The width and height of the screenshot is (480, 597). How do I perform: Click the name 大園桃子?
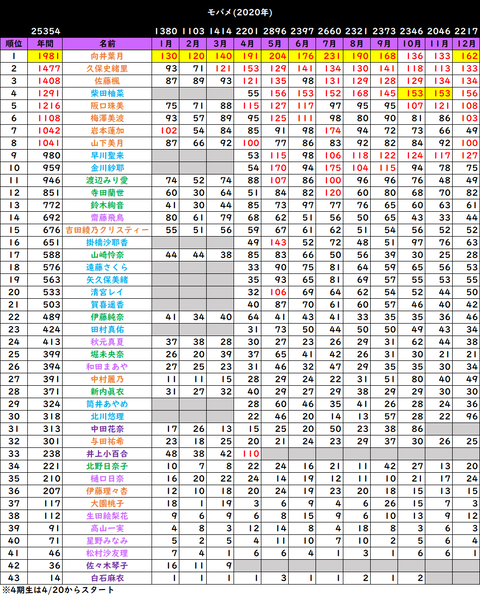pyautogui.click(x=107, y=503)
